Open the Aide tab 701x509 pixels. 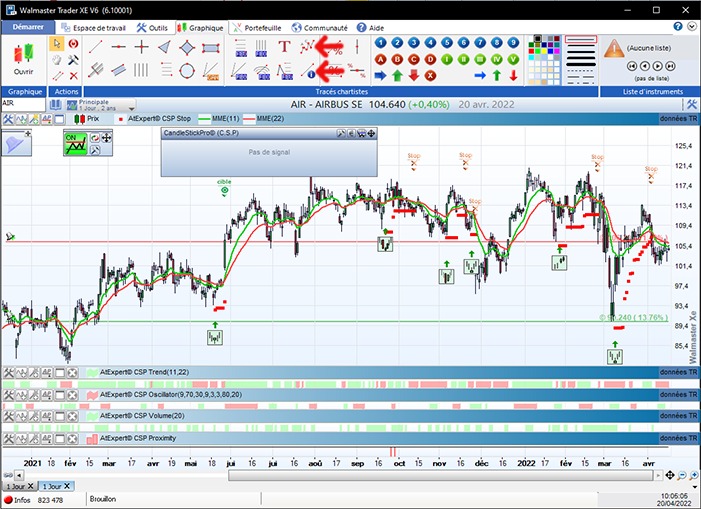click(371, 28)
